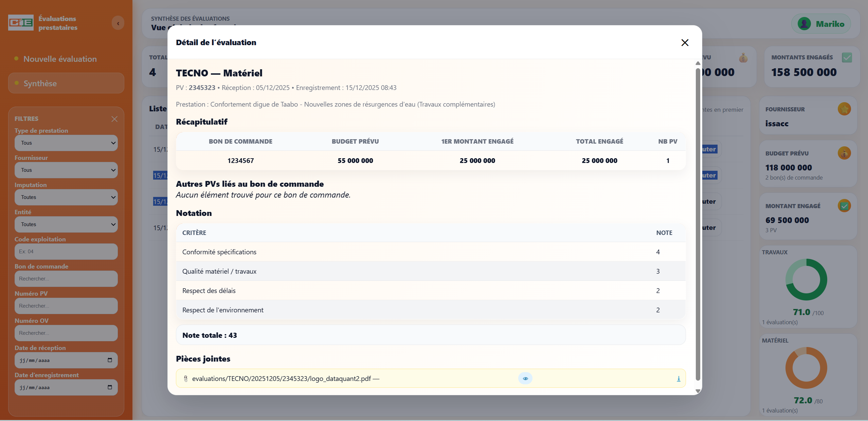This screenshot has width=868, height=421.
Task: Click in the Code exploitation input field
Action: pos(66,252)
